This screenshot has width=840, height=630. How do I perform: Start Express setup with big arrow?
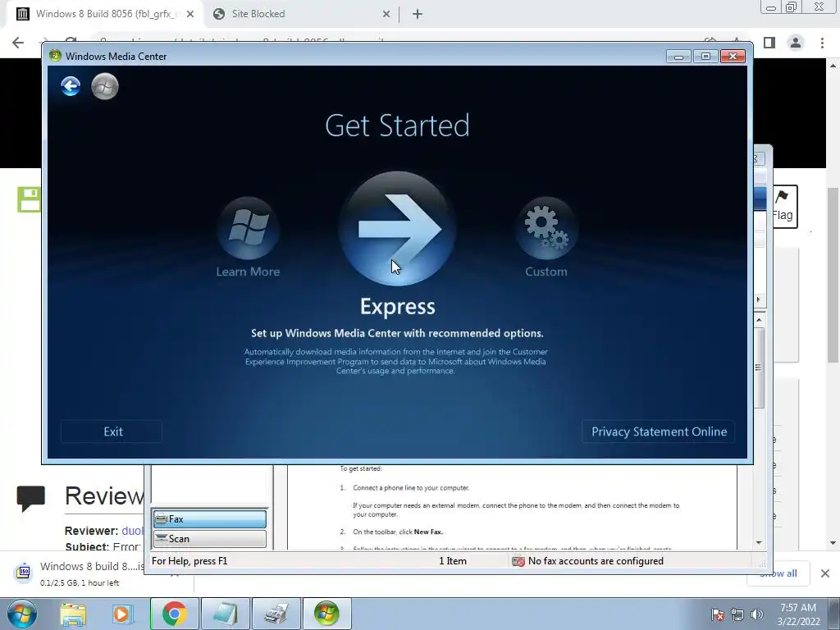click(x=398, y=229)
